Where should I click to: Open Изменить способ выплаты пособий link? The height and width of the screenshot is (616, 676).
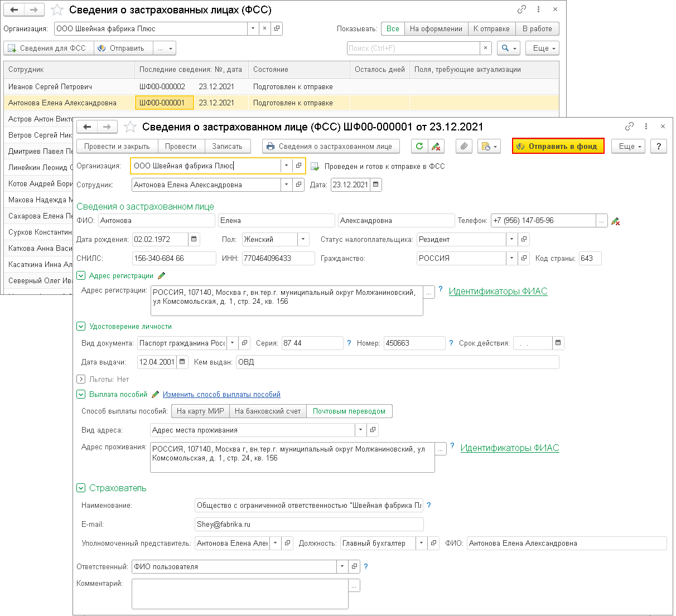[x=221, y=394]
